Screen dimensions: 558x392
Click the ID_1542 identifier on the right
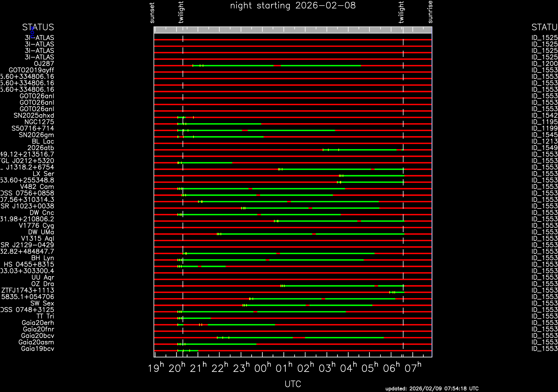pos(544,115)
